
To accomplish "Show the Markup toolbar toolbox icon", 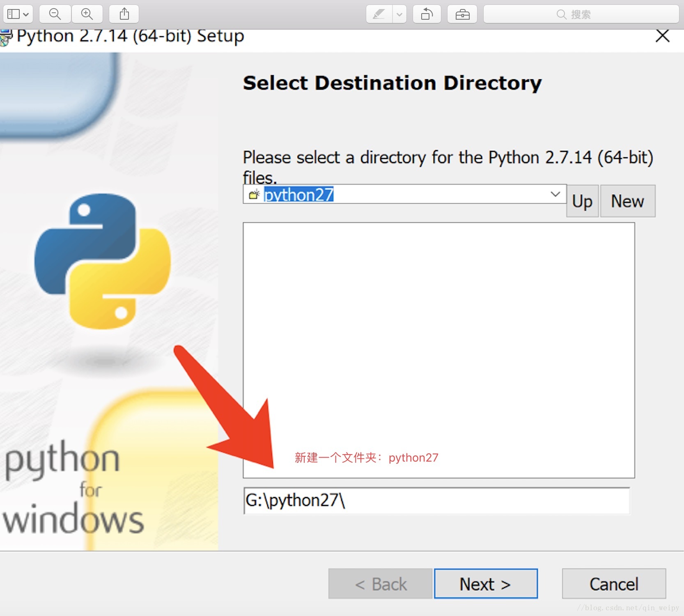I will (462, 14).
